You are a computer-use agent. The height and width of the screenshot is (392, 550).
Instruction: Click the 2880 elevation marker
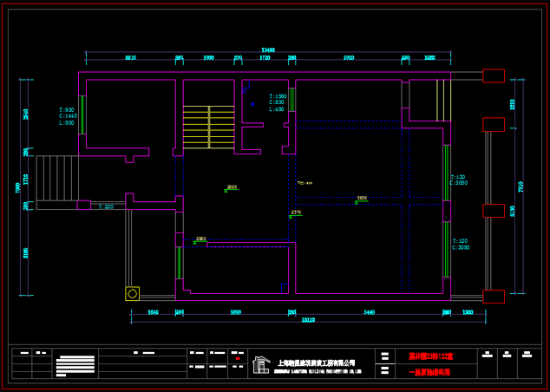pyautogui.click(x=231, y=189)
